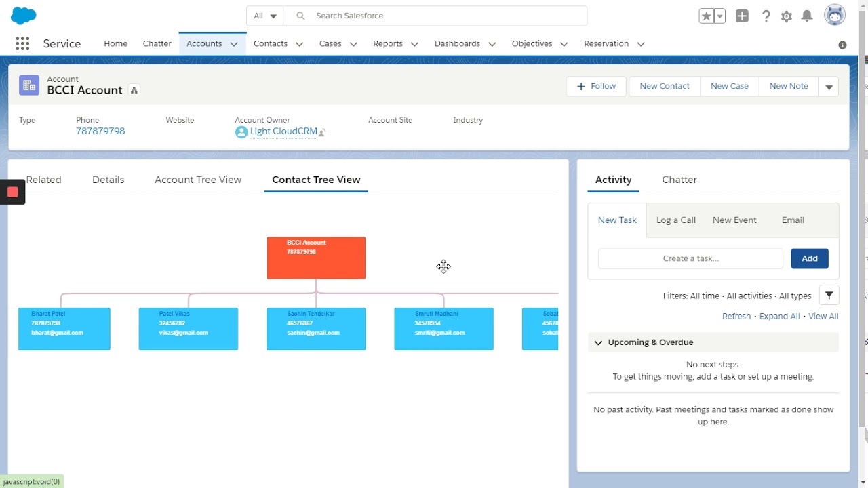Click the New Contact button
This screenshot has height=488, width=868.
click(x=665, y=86)
